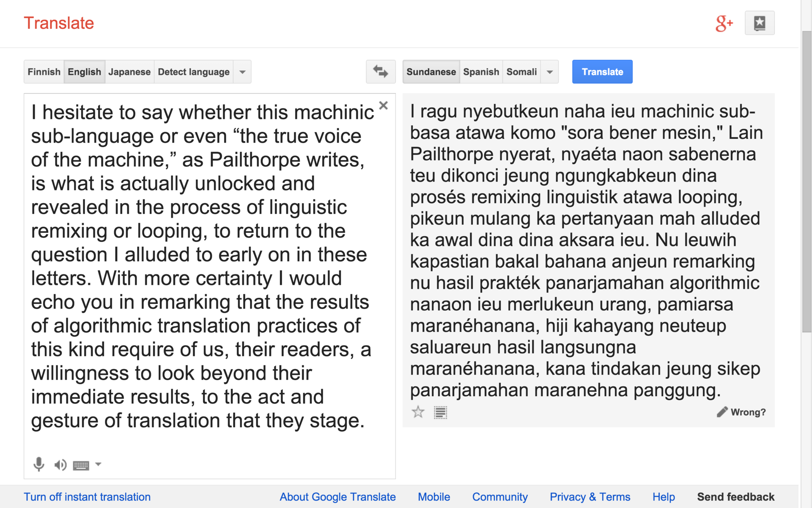This screenshot has height=508, width=812.
Task: Expand the source language dropdown arrow
Action: 242,72
